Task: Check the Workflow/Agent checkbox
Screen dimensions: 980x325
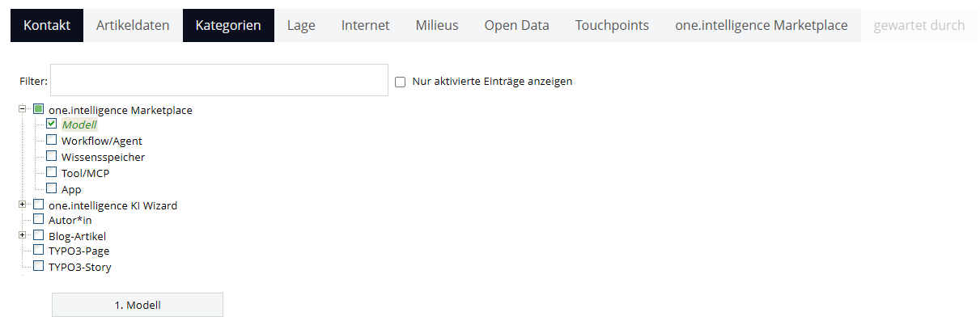Action: (x=52, y=140)
